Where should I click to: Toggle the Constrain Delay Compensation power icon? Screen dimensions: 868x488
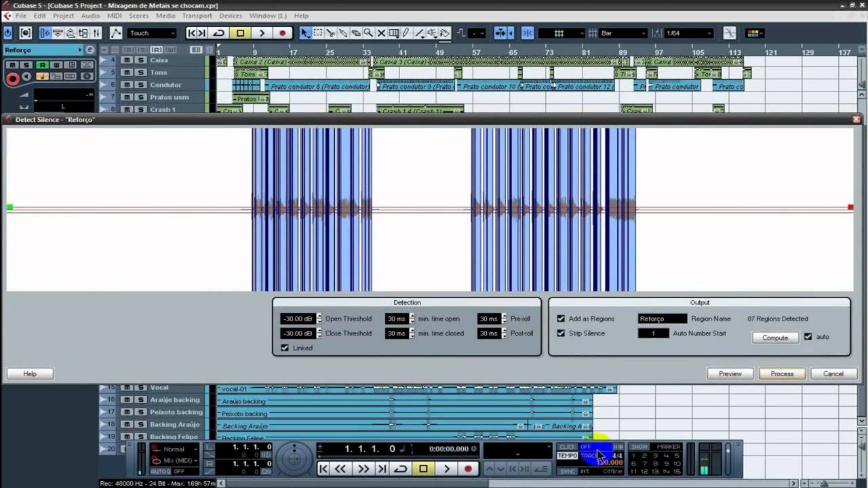pos(7,33)
